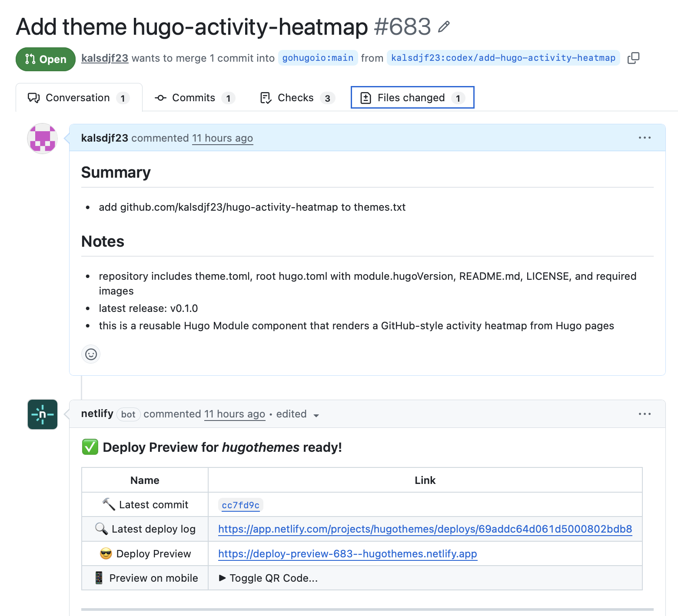Click the 11 hours ago timestamp
This screenshot has width=678, height=616.
[x=223, y=138]
